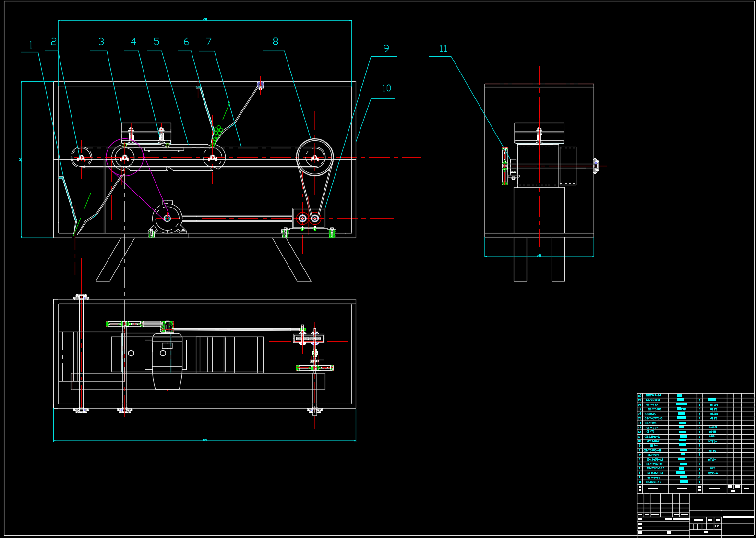Image resolution: width=756 pixels, height=538 pixels.
Task: Select the left hexagon bolt in top view
Action: click(x=131, y=353)
